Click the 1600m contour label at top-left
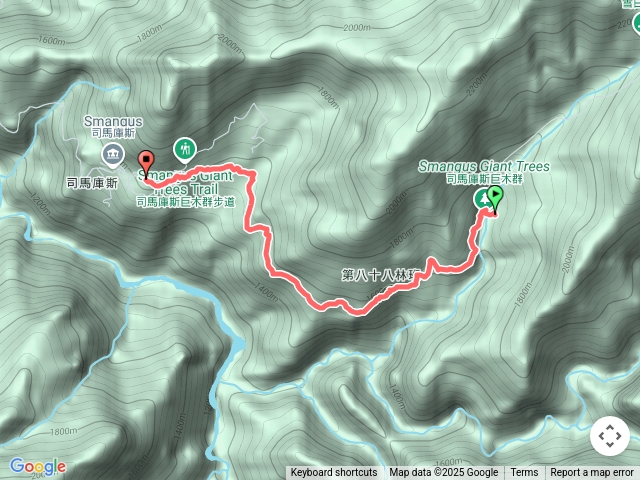This screenshot has height=480, width=640. pyautogui.click(x=51, y=40)
